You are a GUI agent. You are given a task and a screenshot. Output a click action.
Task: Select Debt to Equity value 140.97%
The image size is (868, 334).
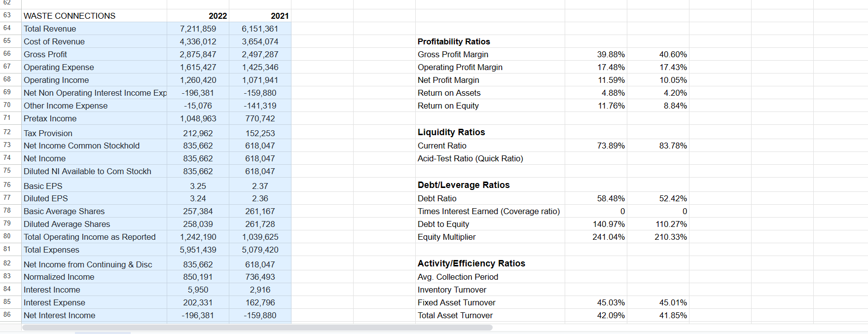[x=596, y=224]
